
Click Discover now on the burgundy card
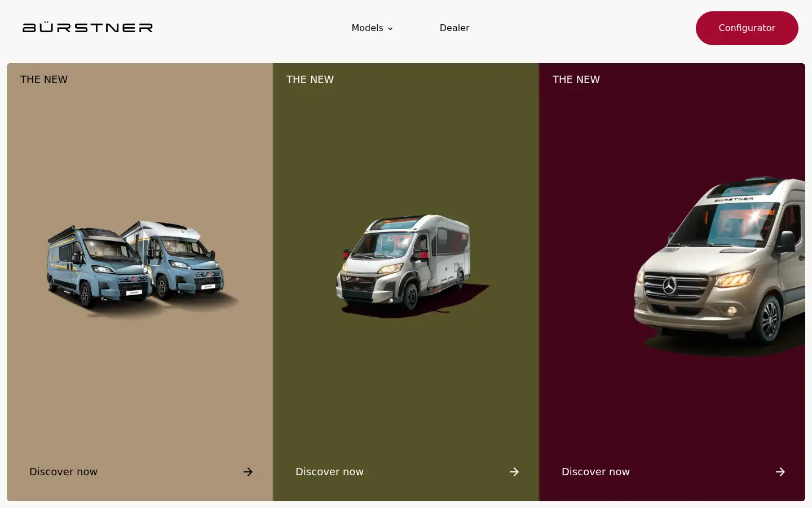(x=596, y=472)
